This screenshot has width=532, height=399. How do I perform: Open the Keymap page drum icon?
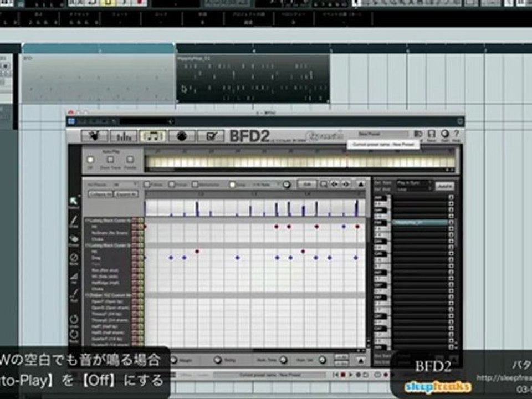point(182,136)
